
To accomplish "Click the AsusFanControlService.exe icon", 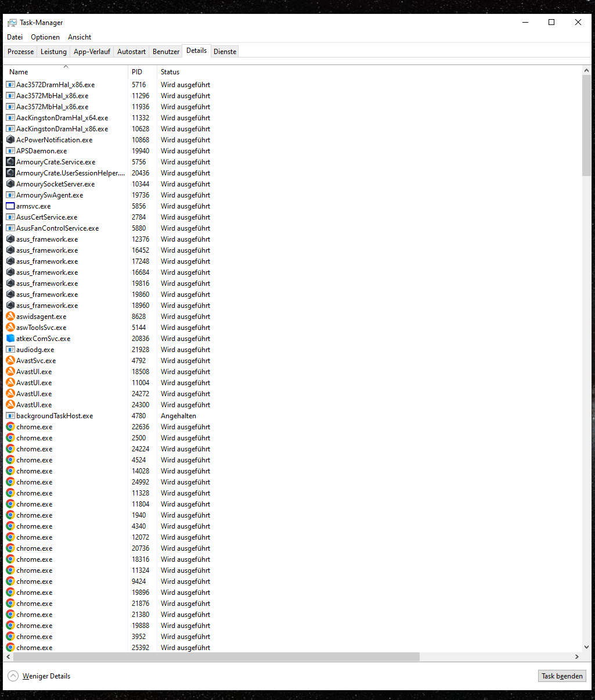I will pyautogui.click(x=10, y=228).
